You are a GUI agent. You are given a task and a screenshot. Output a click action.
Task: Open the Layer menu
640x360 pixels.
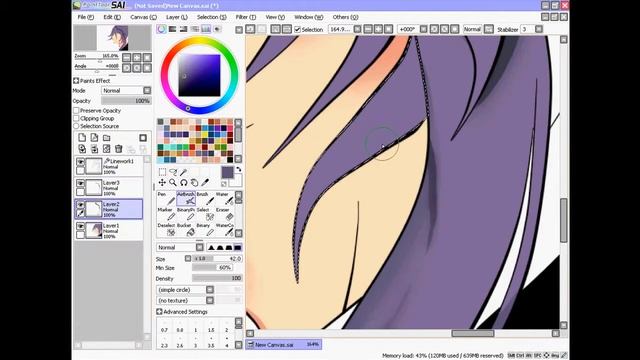[x=176, y=17]
